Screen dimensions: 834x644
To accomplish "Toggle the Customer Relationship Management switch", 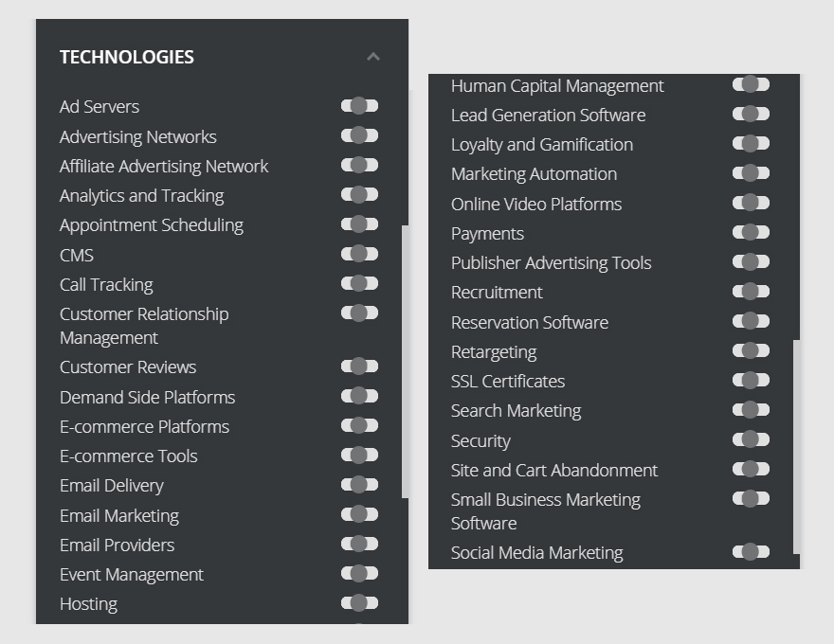I will click(359, 313).
